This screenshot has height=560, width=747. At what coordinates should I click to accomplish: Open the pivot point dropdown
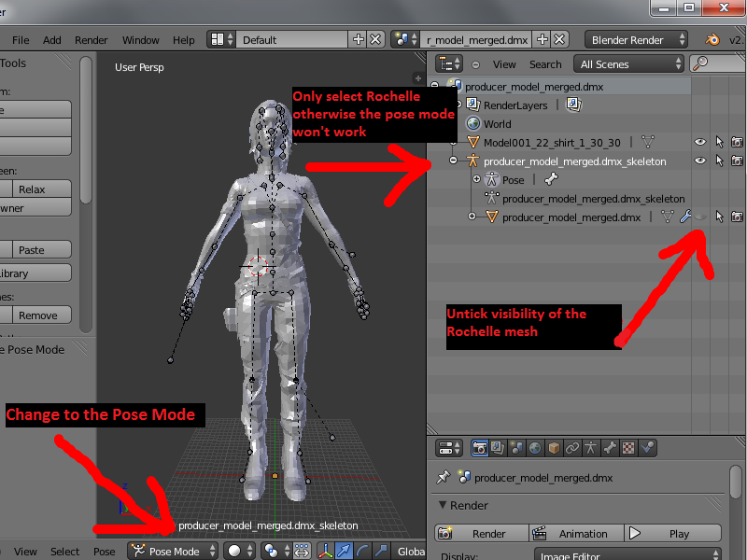point(276,551)
